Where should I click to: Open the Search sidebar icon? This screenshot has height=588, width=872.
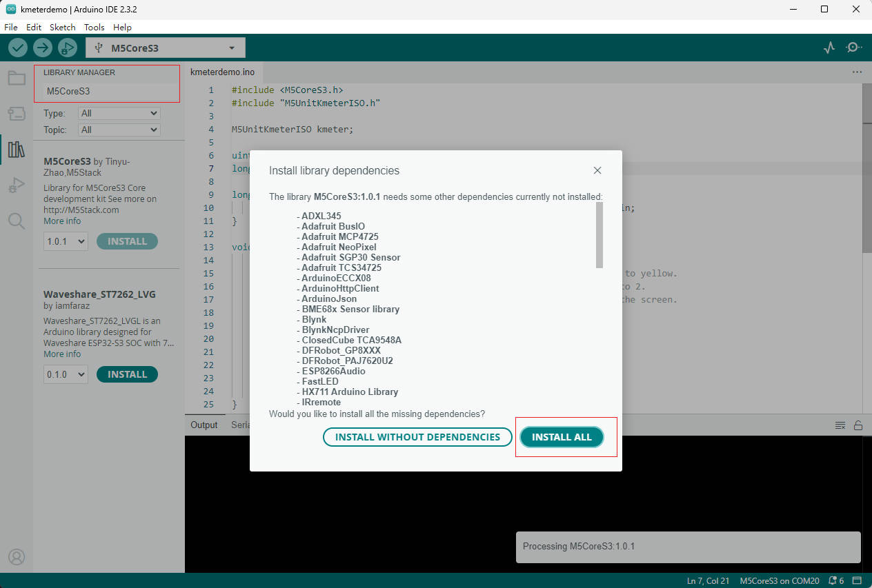17,221
